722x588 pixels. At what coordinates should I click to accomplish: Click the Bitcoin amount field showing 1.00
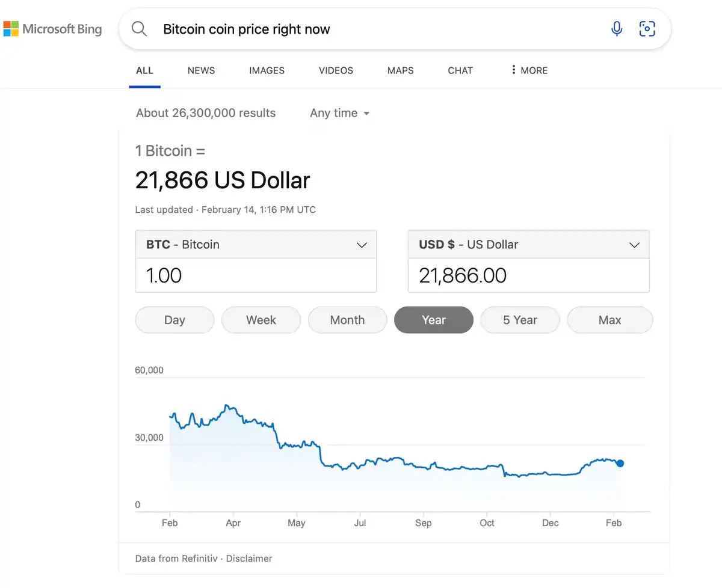click(x=256, y=275)
